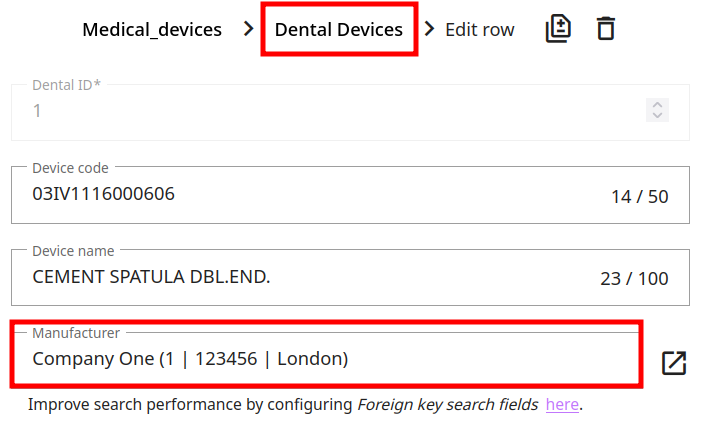Click the 14 / 50 character counter
Screen dimensions: 704x432
640,197
